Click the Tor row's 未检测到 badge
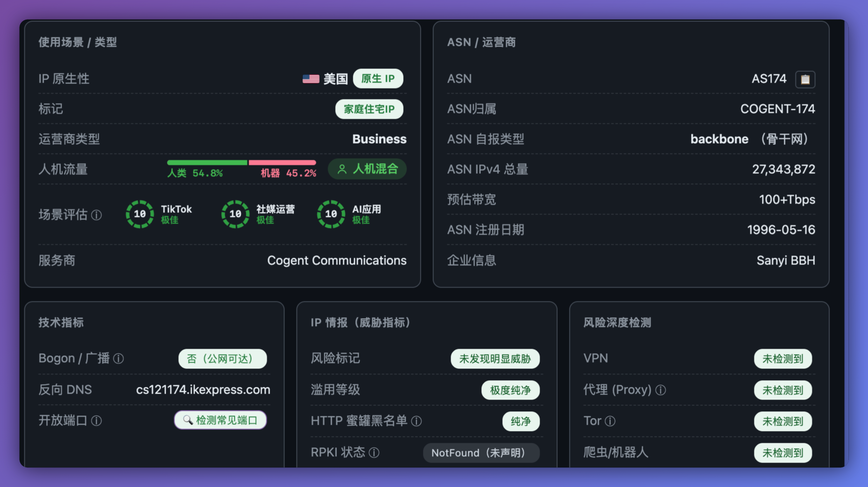Image resolution: width=868 pixels, height=487 pixels. [x=783, y=421]
